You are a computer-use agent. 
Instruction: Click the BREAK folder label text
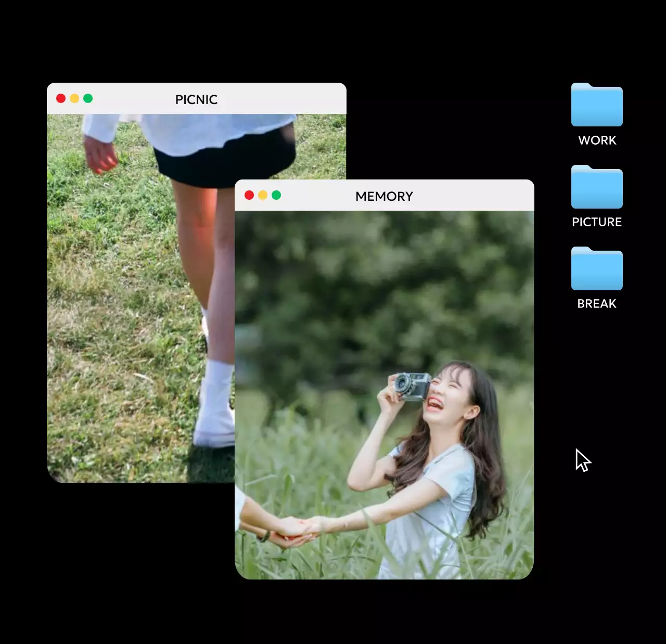[x=596, y=303]
